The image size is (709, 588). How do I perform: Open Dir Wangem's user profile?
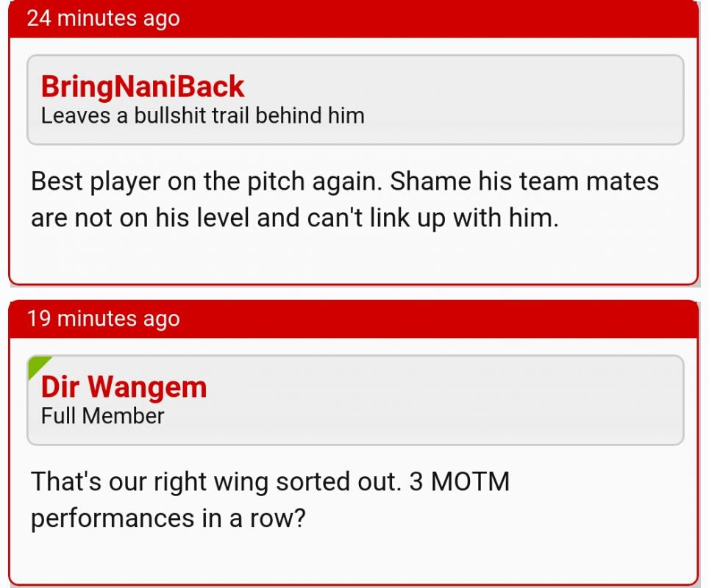click(x=124, y=387)
